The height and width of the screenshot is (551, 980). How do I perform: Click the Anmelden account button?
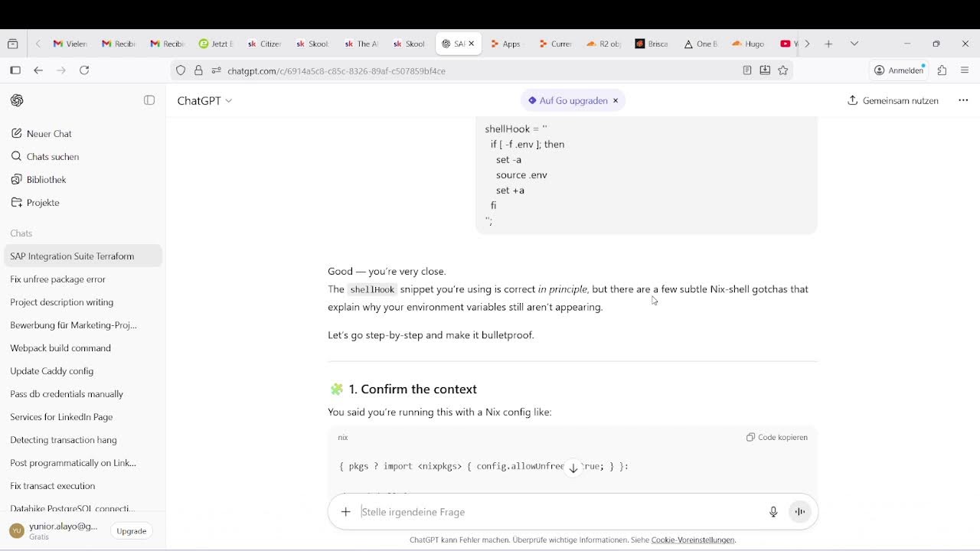coord(900,70)
